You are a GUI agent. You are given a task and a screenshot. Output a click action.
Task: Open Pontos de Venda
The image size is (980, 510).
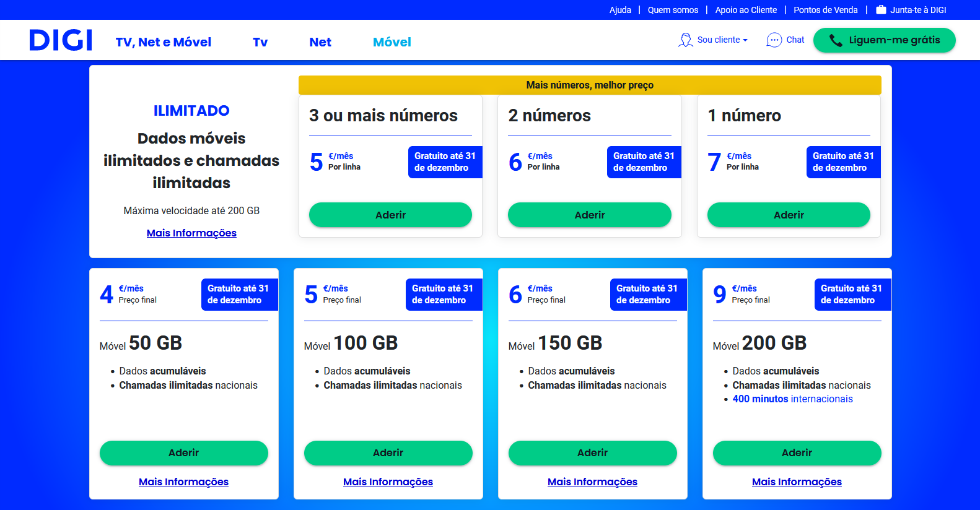pos(826,10)
